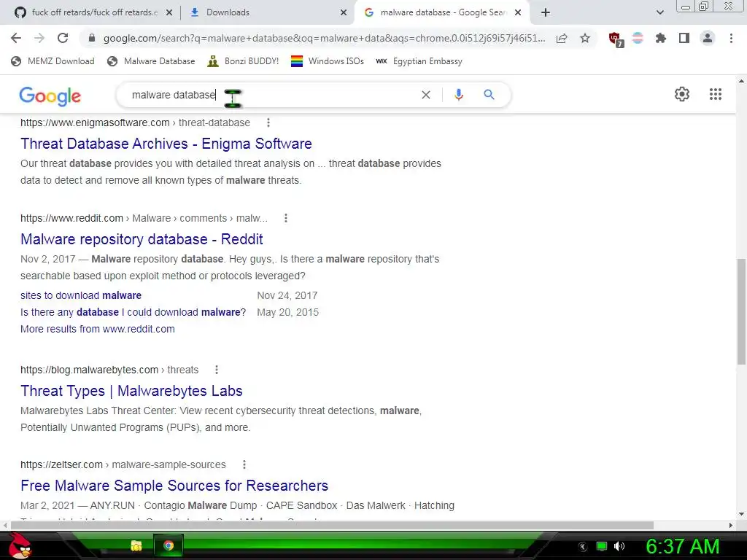
Task: Open the MEMZ Download bookmark
Action: (x=53, y=61)
